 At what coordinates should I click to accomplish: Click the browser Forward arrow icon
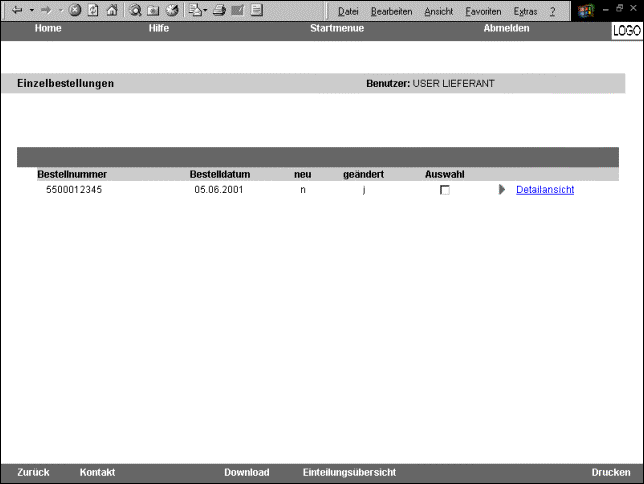point(46,10)
